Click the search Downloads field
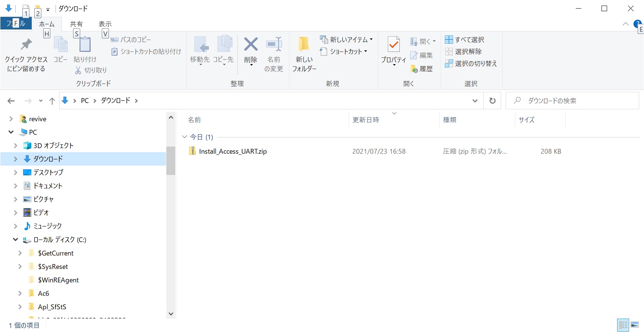Image resolution: width=644 pixels, height=332 pixels. 572,101
